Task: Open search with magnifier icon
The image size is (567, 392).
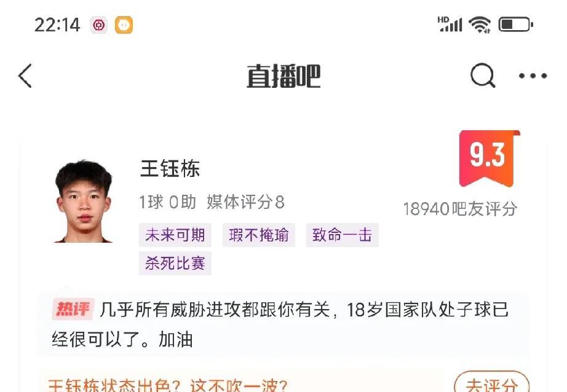Action: [x=483, y=76]
